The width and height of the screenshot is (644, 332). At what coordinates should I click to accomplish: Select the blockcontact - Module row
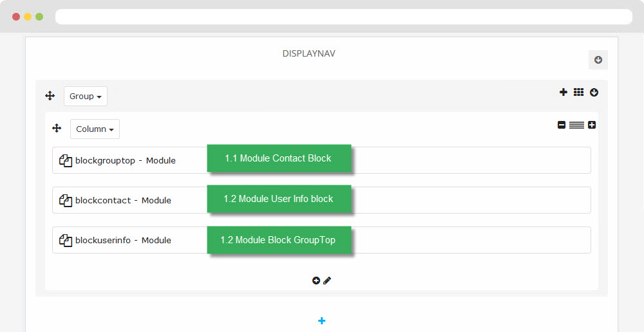click(321, 200)
